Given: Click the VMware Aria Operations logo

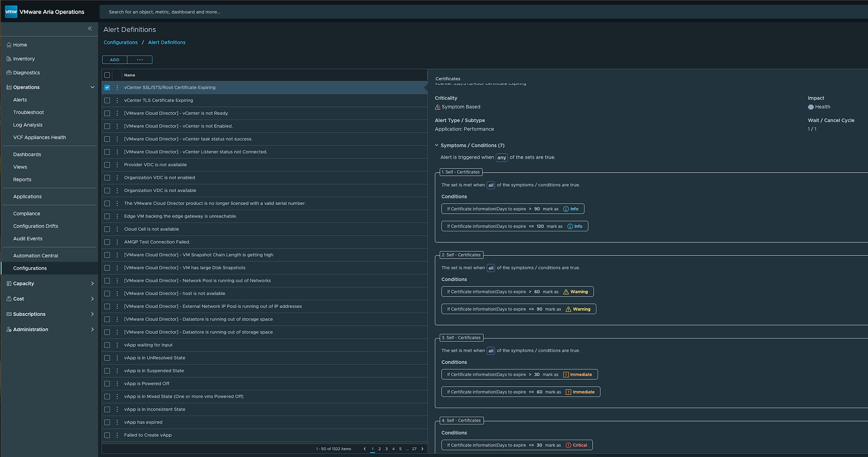Looking at the screenshot, I should [11, 12].
